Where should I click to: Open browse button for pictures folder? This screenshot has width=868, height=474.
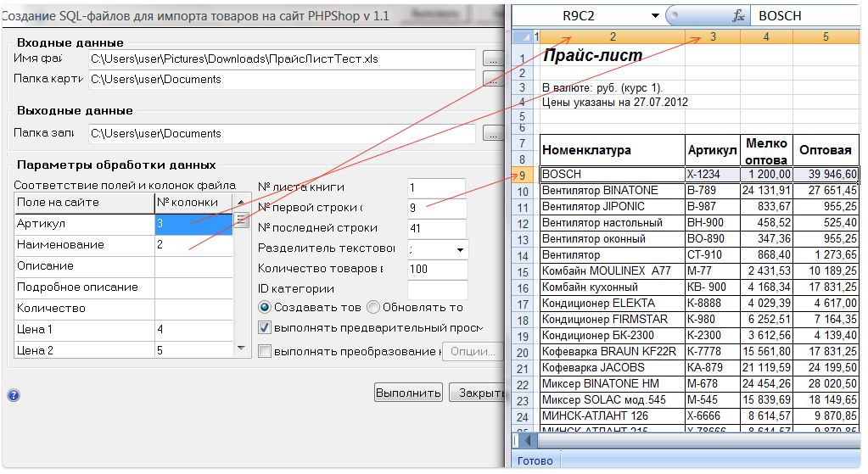click(493, 79)
